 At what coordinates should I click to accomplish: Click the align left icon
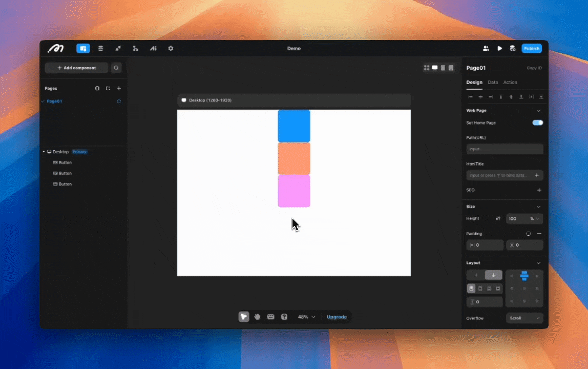click(x=470, y=97)
